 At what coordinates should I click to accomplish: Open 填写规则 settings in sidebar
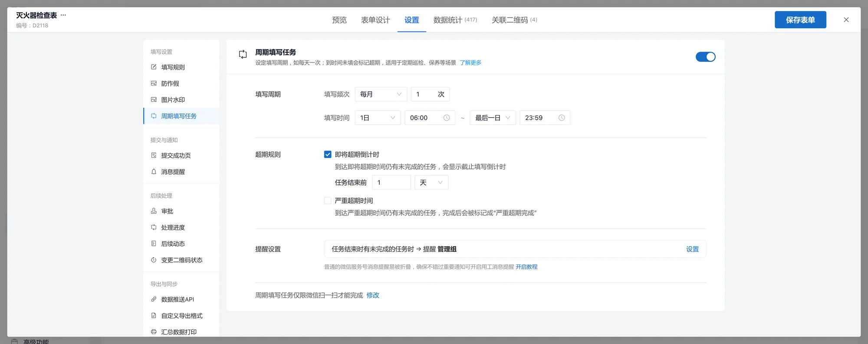point(181,67)
